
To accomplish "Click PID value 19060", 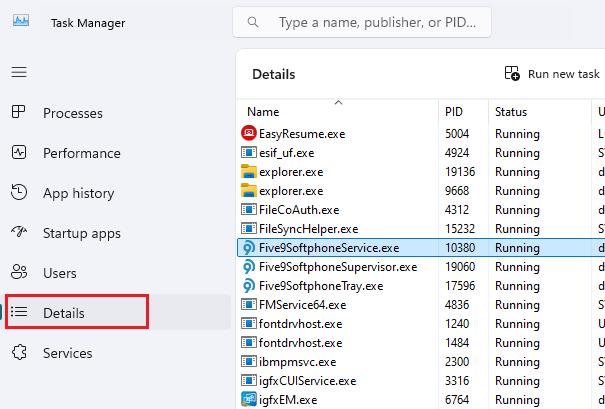I will (x=460, y=267).
